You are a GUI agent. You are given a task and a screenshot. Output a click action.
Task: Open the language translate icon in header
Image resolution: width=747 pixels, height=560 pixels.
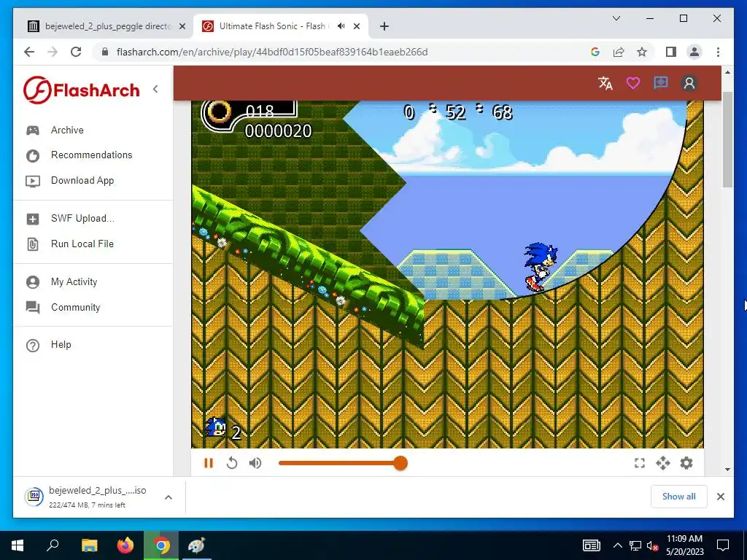[605, 83]
